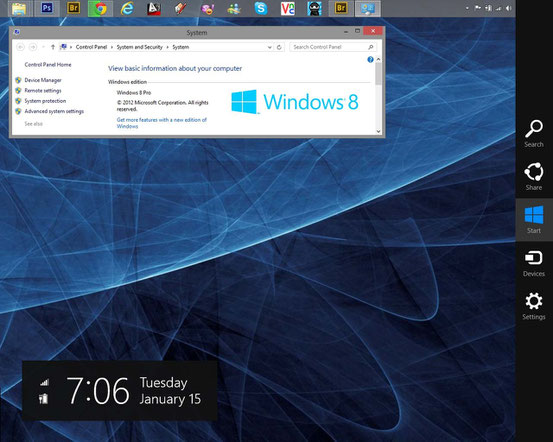Open Windows Live Messenger taskbar icon
Viewport: 553px width, 442px height.
coord(234,8)
